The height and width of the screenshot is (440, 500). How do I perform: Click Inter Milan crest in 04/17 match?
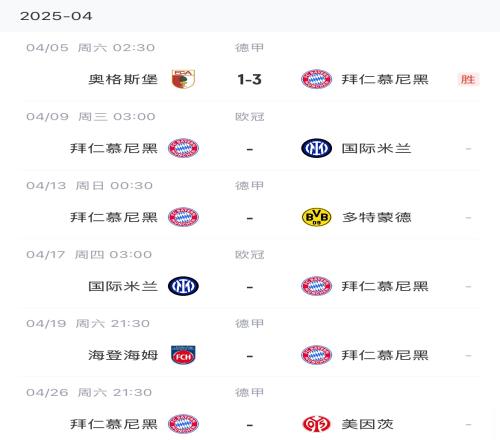(x=183, y=286)
